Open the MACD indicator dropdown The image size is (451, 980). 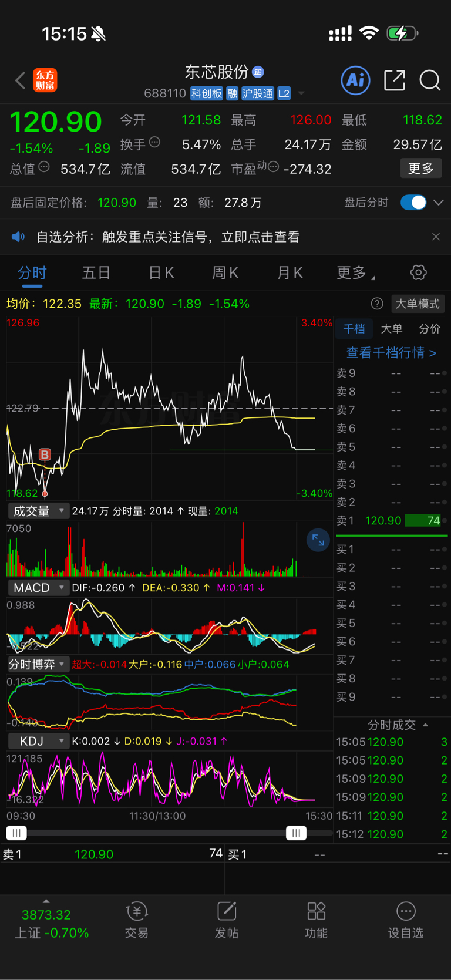pos(38,588)
